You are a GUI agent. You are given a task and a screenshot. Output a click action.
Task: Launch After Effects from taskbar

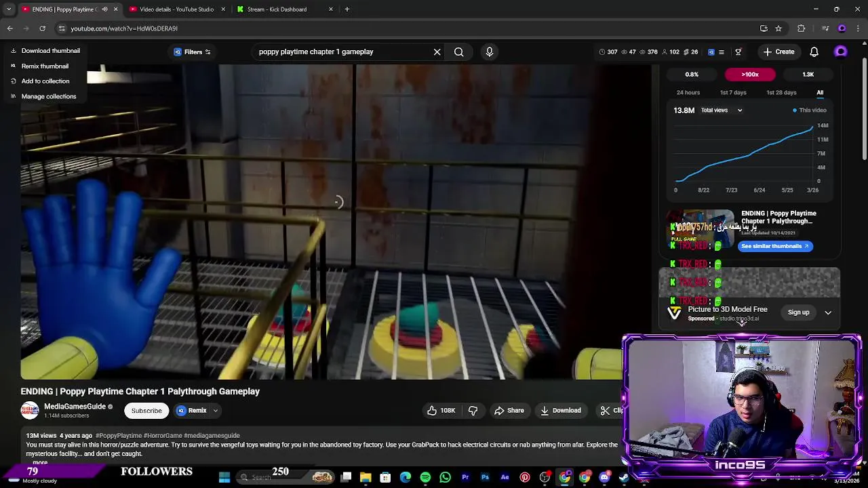coord(505,477)
